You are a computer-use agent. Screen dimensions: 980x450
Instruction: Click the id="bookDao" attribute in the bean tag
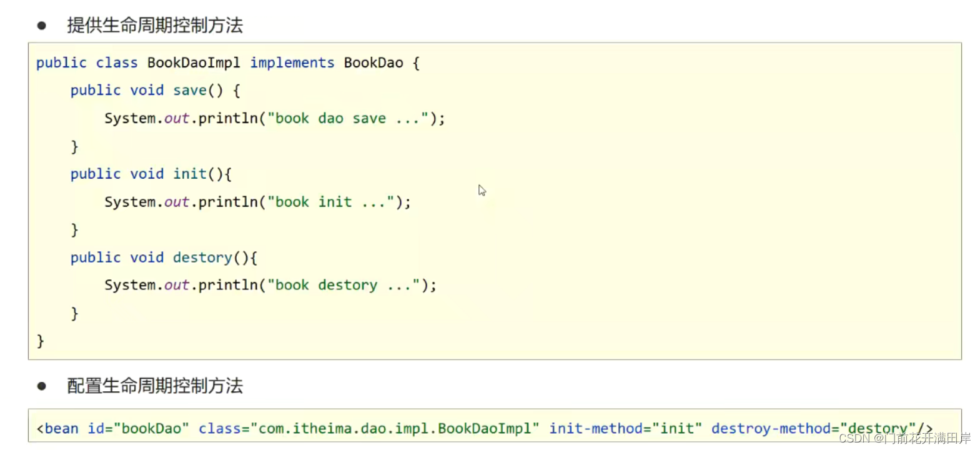pos(138,429)
